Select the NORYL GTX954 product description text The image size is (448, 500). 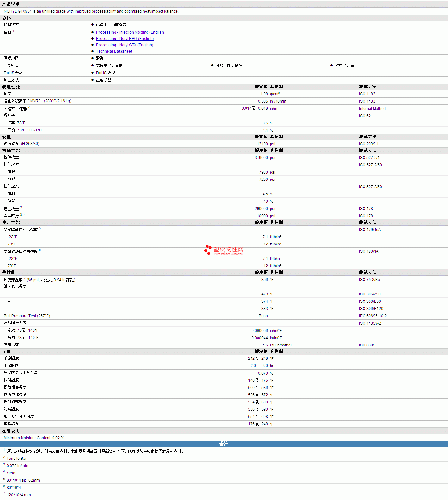coord(91,11)
